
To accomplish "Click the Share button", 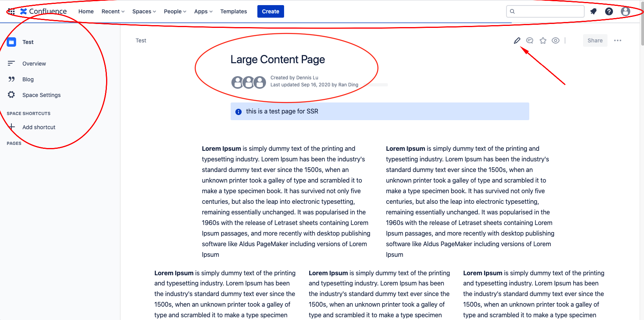I will tap(595, 40).
